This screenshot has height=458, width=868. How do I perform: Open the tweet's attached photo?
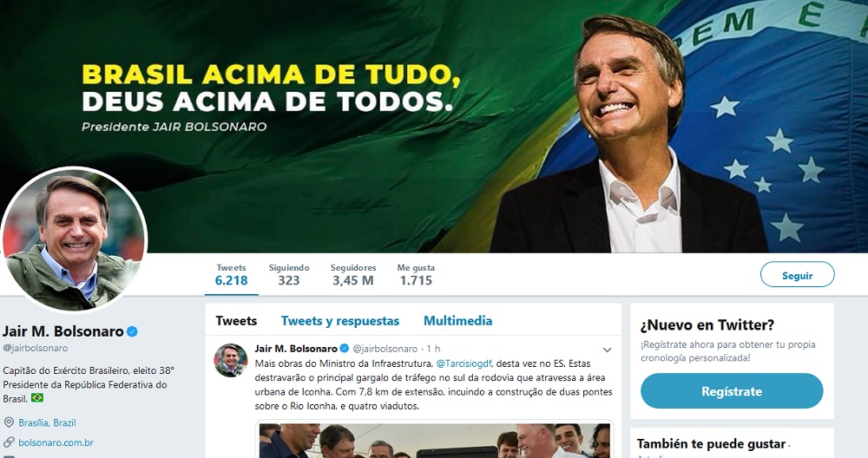[435, 440]
